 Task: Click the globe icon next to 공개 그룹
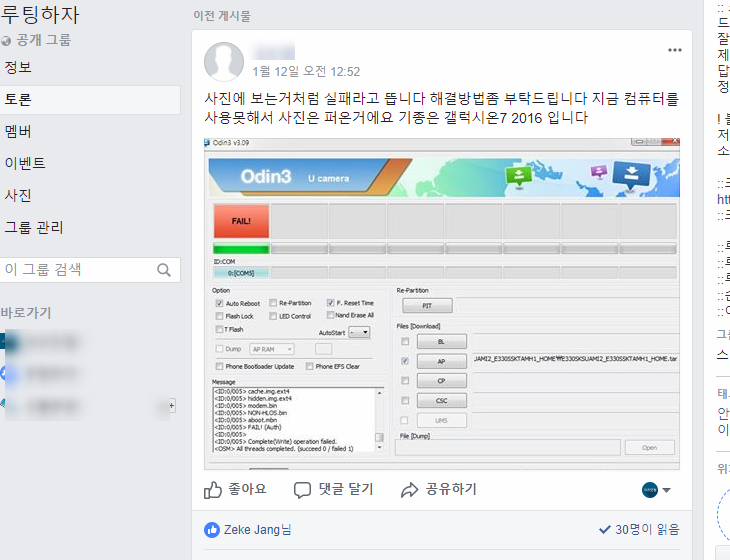(x=7, y=41)
